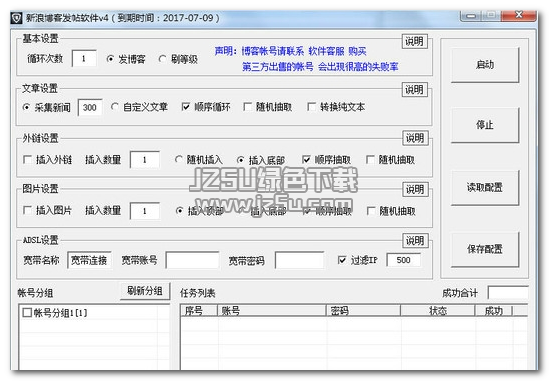The height and width of the screenshot is (381, 549).
Task: Toggle the 转换纯文本 checkbox
Action: pyautogui.click(x=311, y=107)
